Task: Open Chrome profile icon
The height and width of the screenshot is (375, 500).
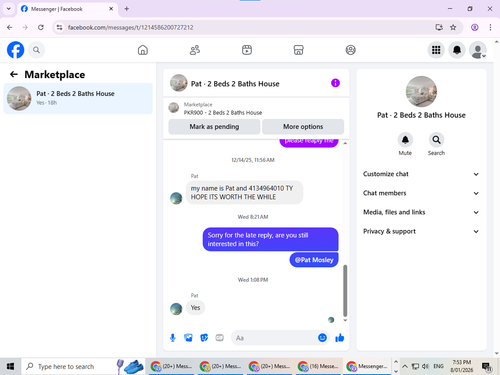Action: click(475, 27)
